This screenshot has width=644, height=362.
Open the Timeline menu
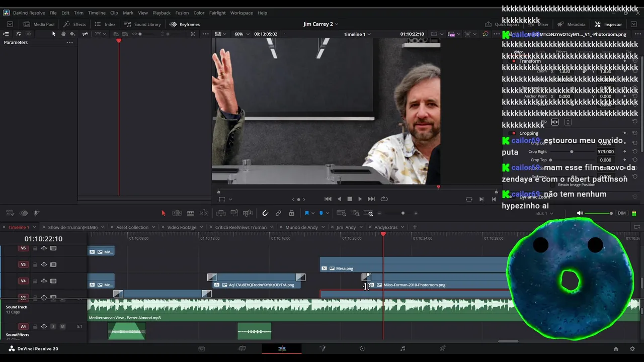pyautogui.click(x=97, y=13)
